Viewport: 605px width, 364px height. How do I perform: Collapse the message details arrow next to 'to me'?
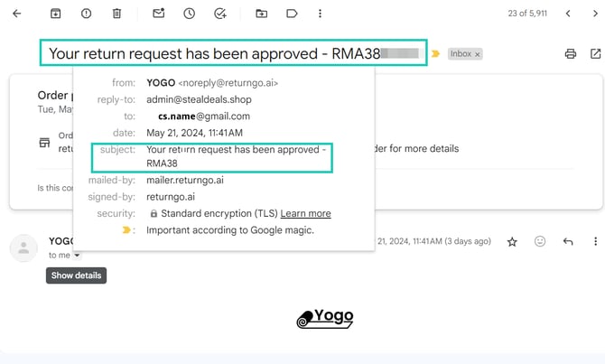click(77, 256)
